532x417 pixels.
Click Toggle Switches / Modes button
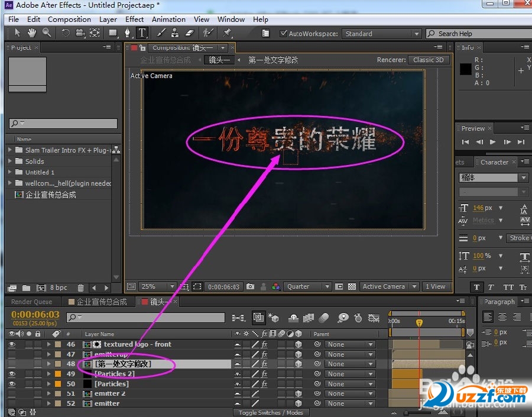(271, 413)
